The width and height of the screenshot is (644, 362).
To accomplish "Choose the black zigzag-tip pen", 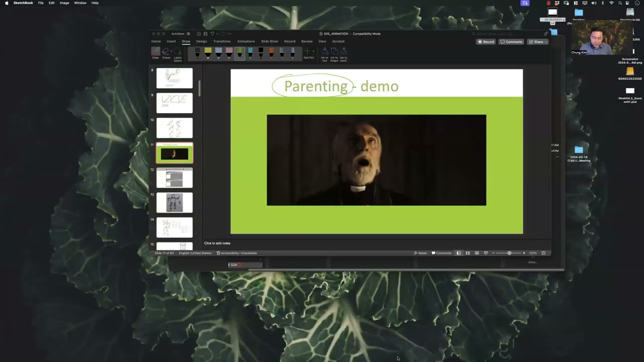I will coord(261,53).
